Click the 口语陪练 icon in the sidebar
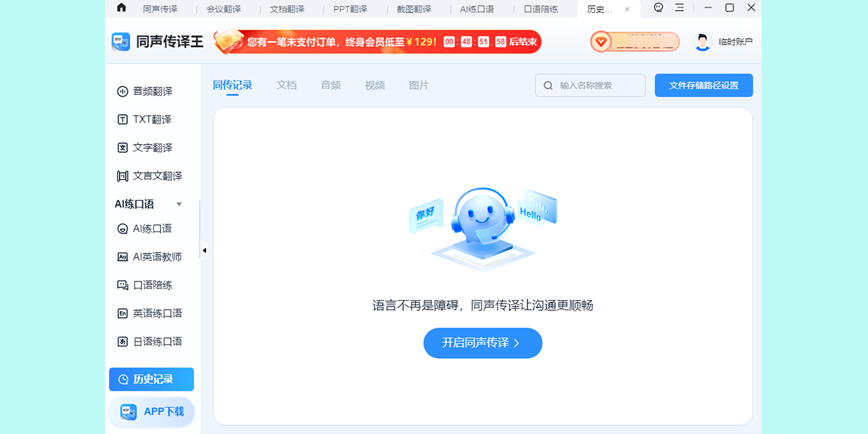 pos(122,286)
